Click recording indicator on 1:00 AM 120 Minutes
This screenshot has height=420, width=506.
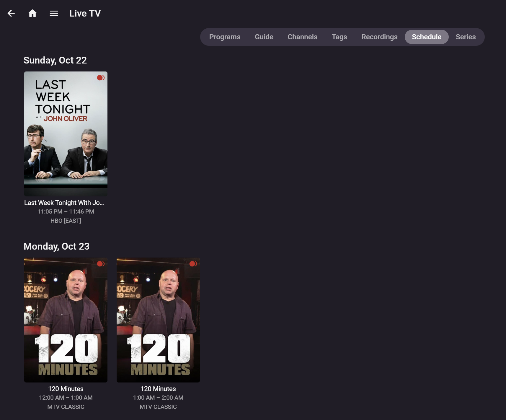coord(193,264)
